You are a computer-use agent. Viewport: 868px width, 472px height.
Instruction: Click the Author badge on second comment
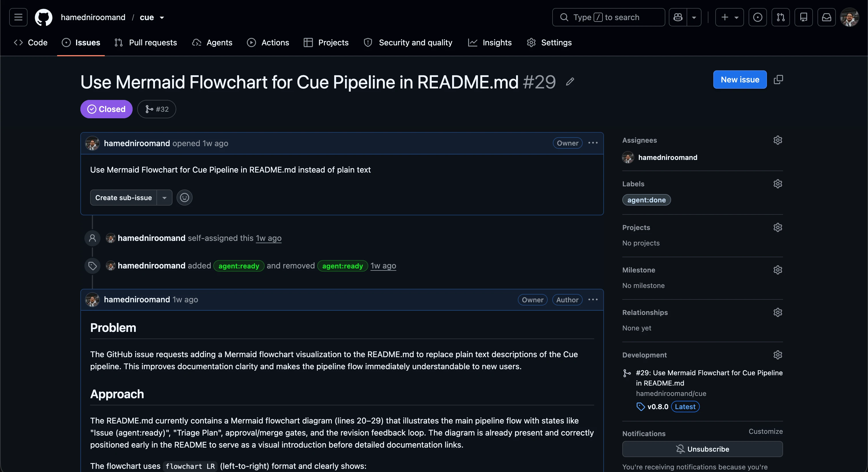point(567,300)
